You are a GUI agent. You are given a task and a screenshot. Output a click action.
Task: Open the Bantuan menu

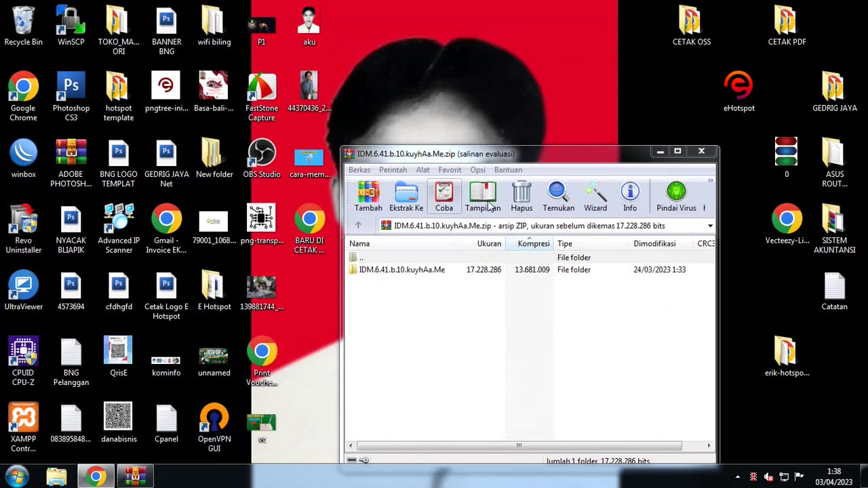click(508, 170)
